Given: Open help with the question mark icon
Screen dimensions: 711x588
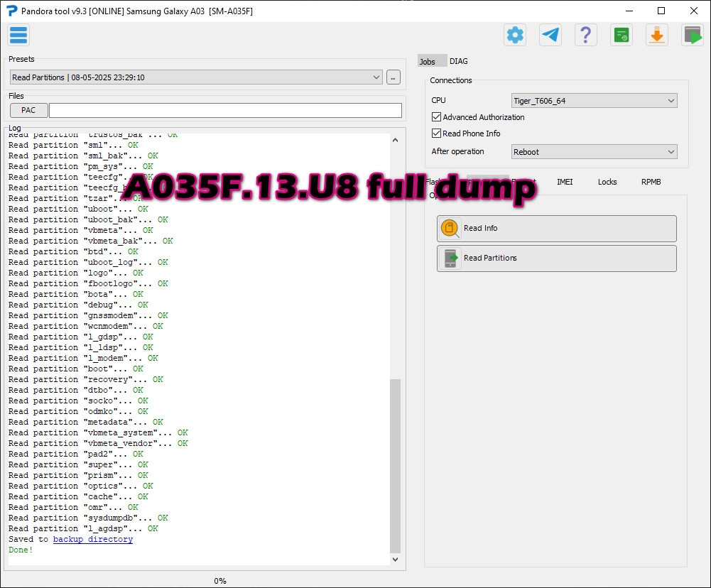Looking at the screenshot, I should [585, 35].
